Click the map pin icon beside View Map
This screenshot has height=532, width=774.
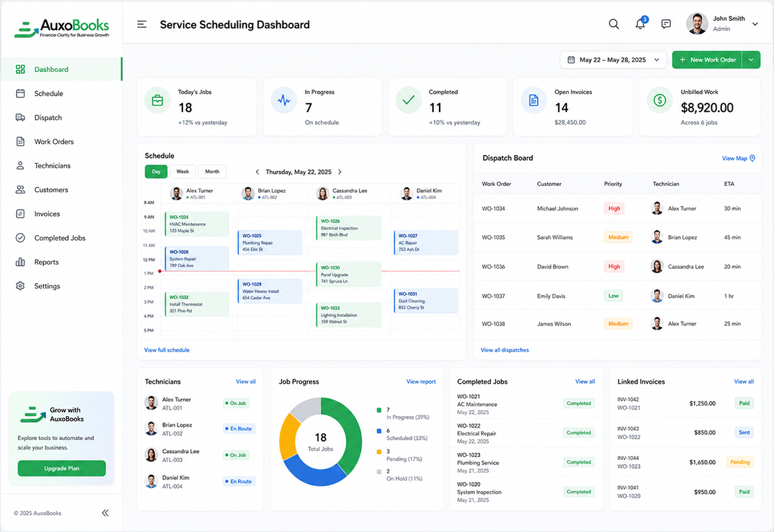pyautogui.click(x=752, y=158)
